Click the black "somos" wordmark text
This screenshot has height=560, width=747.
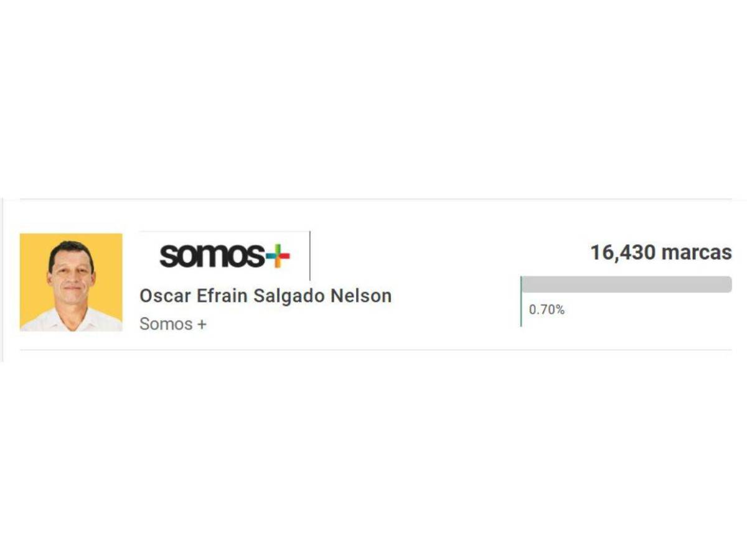click(x=211, y=256)
